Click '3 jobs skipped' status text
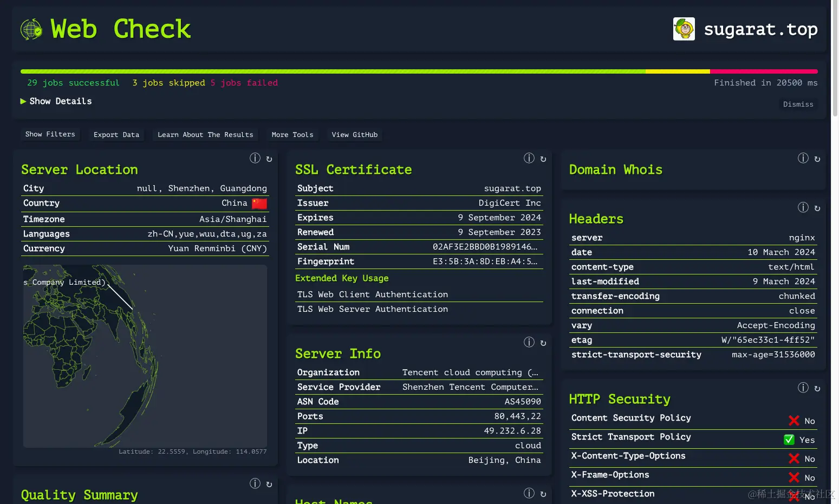 pyautogui.click(x=168, y=83)
